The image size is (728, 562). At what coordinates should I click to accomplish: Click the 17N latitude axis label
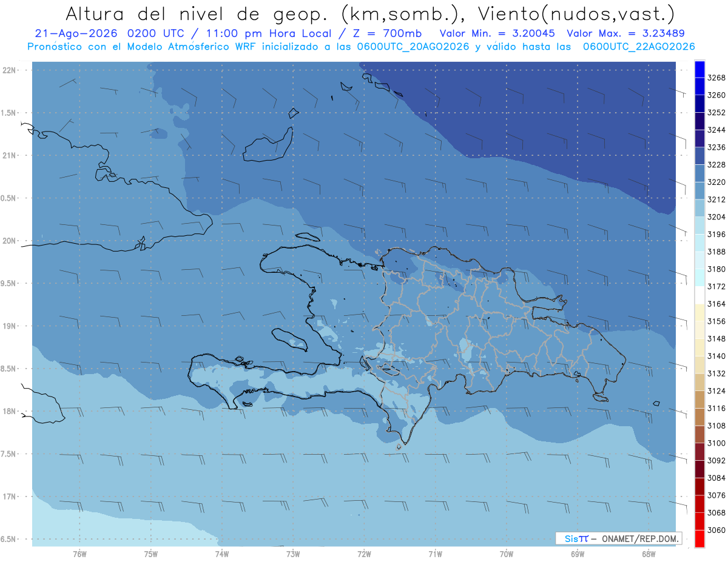click(10, 497)
